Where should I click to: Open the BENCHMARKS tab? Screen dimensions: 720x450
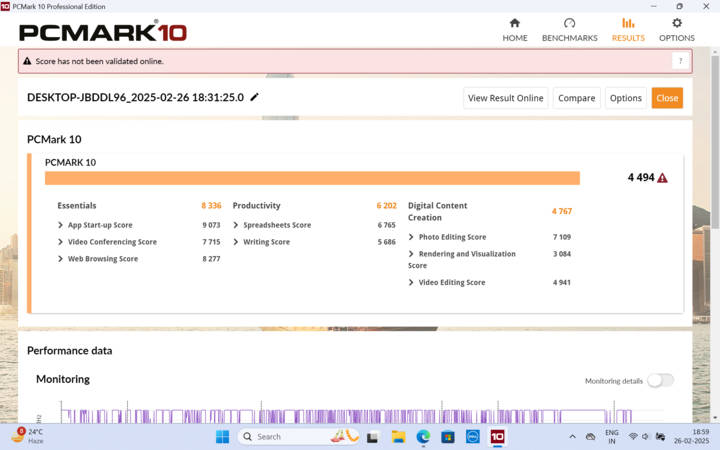569,30
